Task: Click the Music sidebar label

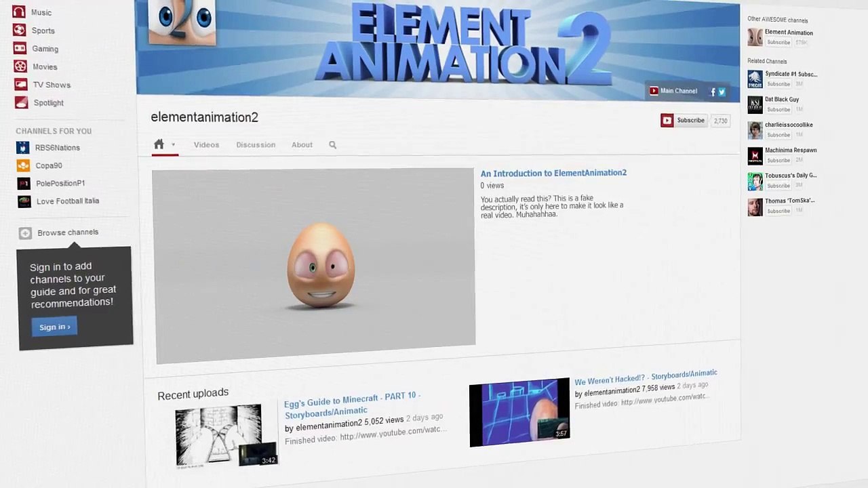Action: [41, 12]
